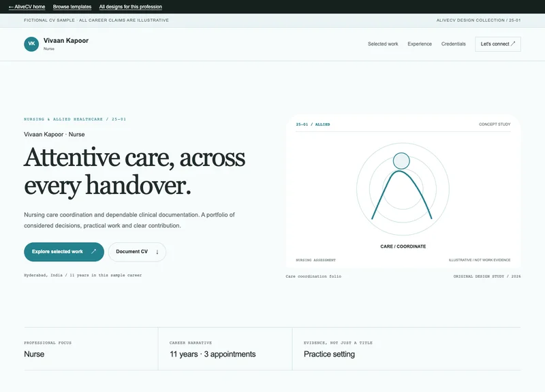Click the Evidence, not just a title label

[338, 343]
